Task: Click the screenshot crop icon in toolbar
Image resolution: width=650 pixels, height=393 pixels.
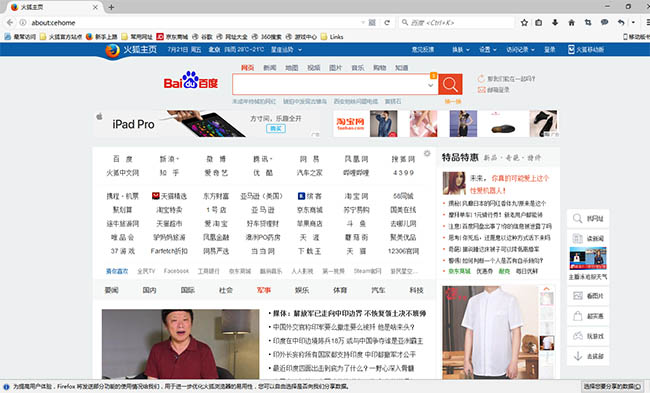Action: tap(588, 22)
